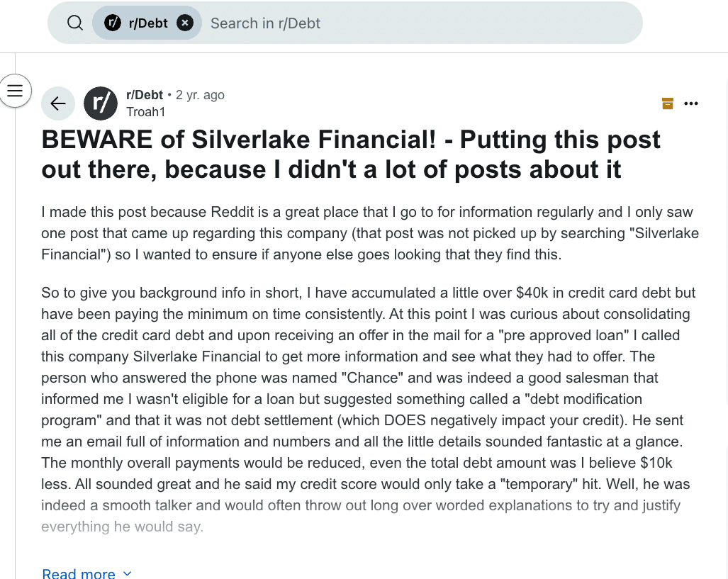Screen dimensions: 728x579
Task: Open the hamburger navigation menu
Action: click(15, 91)
